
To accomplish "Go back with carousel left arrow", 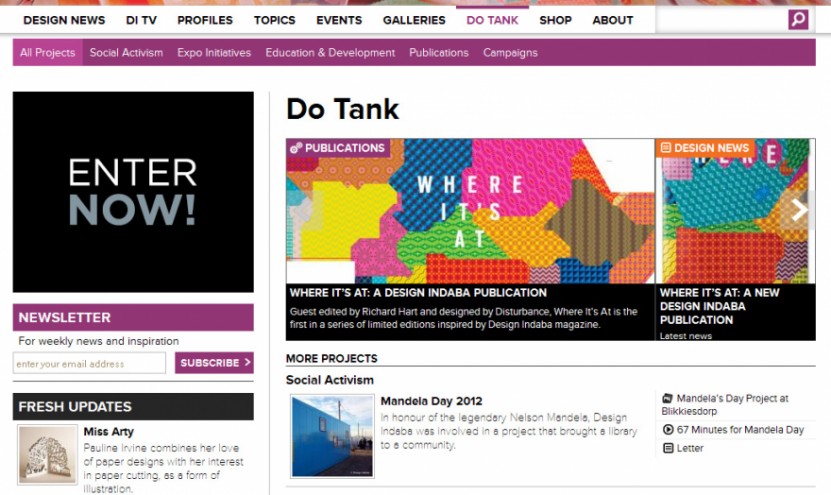I will [x=305, y=210].
